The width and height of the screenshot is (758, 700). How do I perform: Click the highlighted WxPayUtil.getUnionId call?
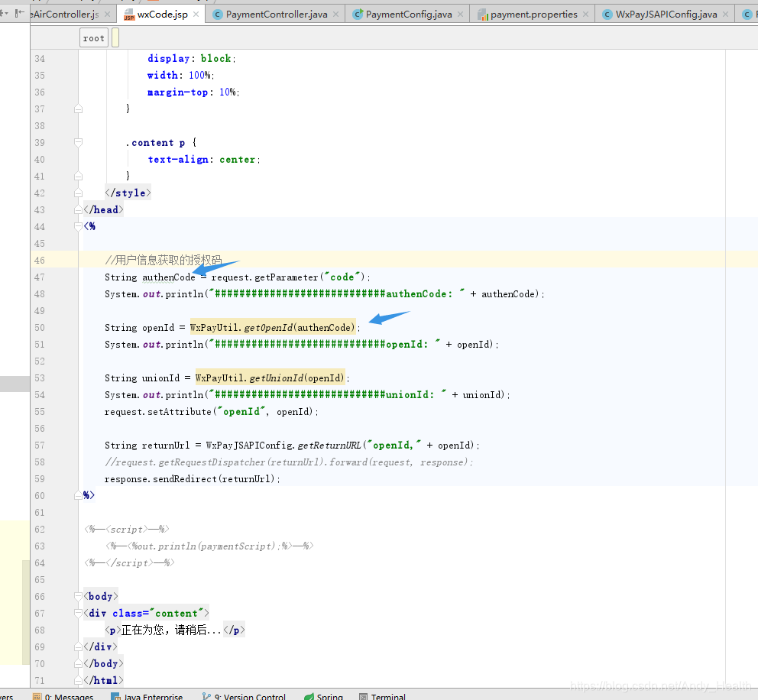pos(270,378)
